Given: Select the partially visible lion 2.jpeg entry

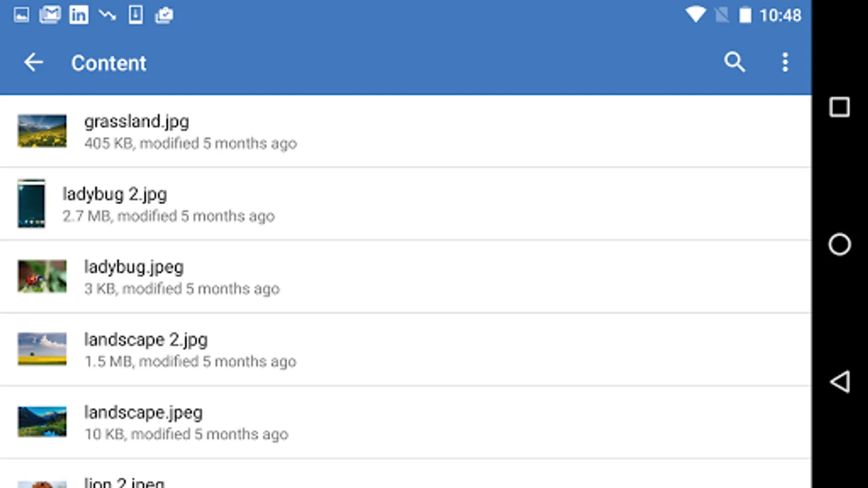Looking at the screenshot, I should coord(124,481).
